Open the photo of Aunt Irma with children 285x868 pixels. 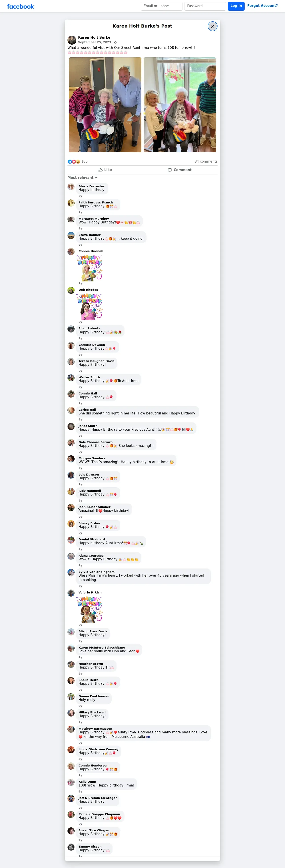[180, 105]
